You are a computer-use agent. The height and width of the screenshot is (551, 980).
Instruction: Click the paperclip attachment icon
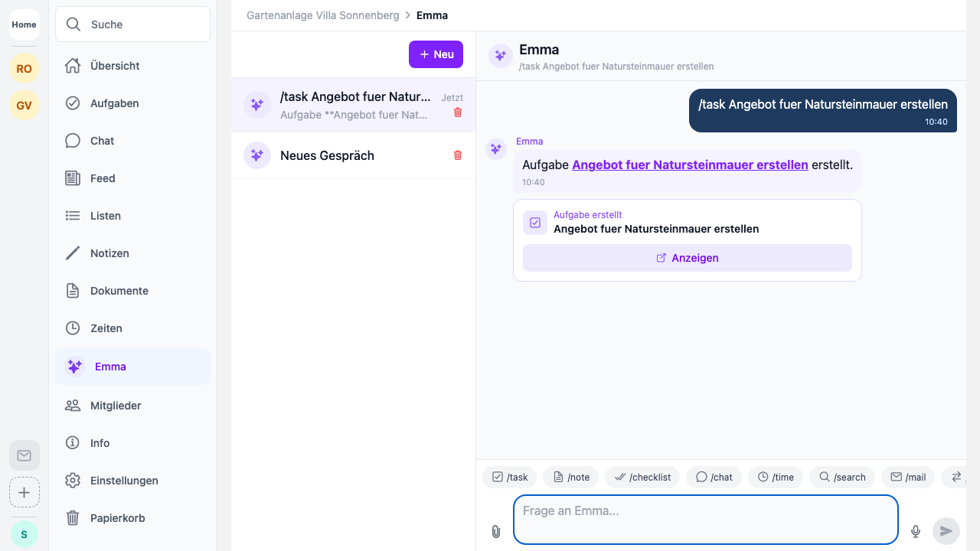[x=496, y=531]
